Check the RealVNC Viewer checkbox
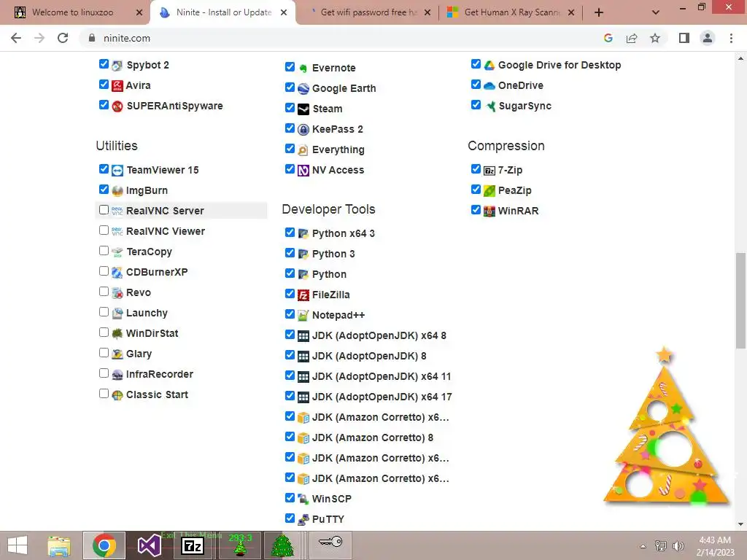This screenshot has width=747, height=560. pos(104,230)
